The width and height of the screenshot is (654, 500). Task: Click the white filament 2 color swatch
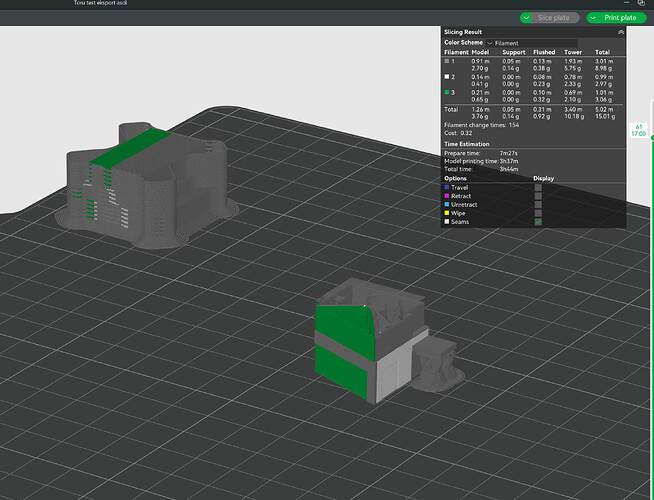coord(447,77)
